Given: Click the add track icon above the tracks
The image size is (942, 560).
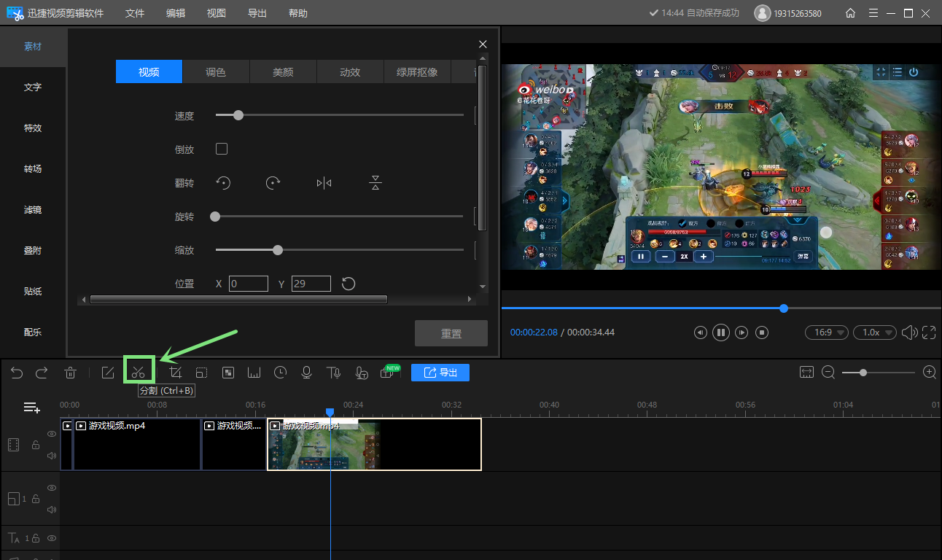Looking at the screenshot, I should pos(31,408).
